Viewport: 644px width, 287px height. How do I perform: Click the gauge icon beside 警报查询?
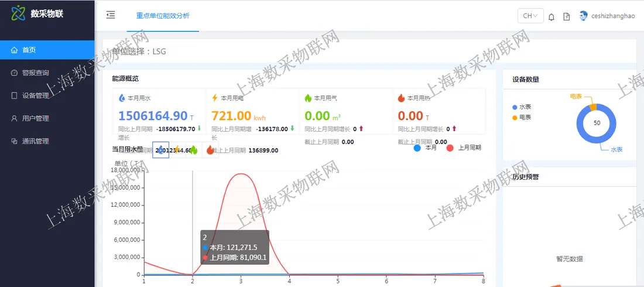coord(15,73)
